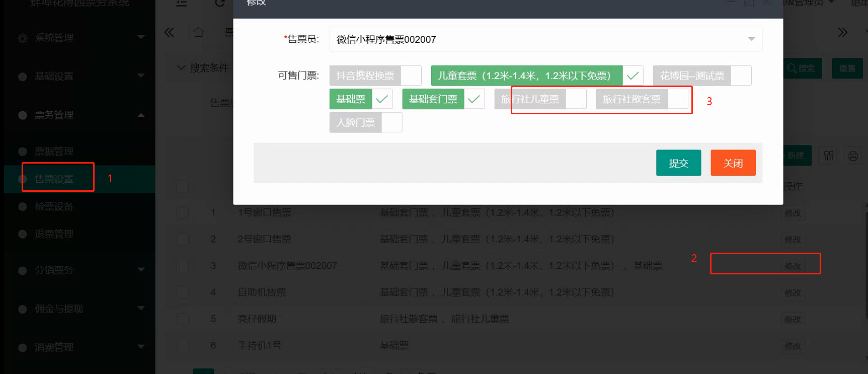Select 检票设备 from the sidebar menu
This screenshot has width=868, height=374.
pyautogui.click(x=54, y=206)
